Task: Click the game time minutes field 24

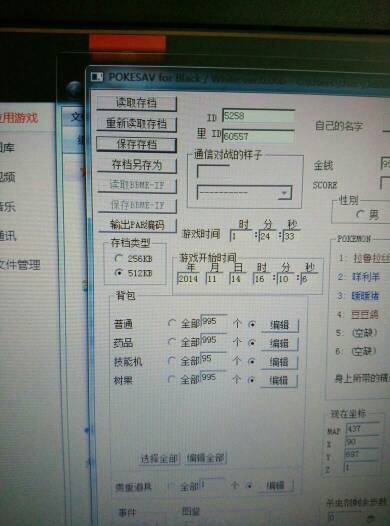Action: [268, 236]
